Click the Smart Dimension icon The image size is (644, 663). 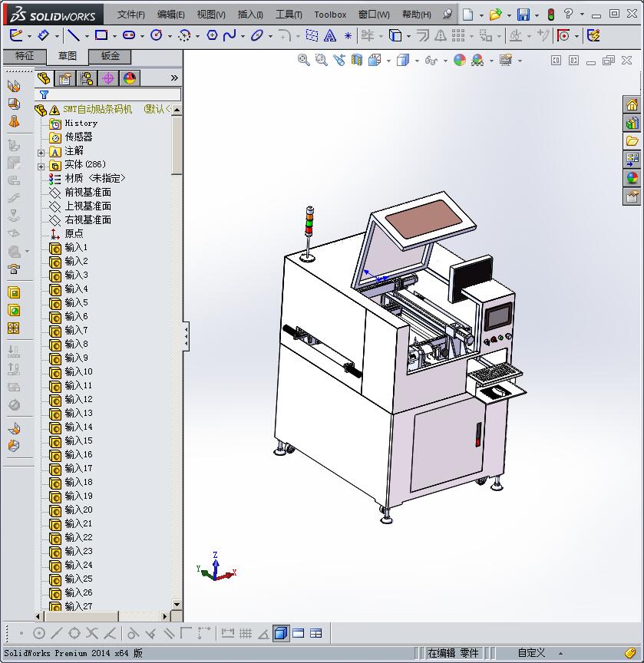pyautogui.click(x=43, y=35)
